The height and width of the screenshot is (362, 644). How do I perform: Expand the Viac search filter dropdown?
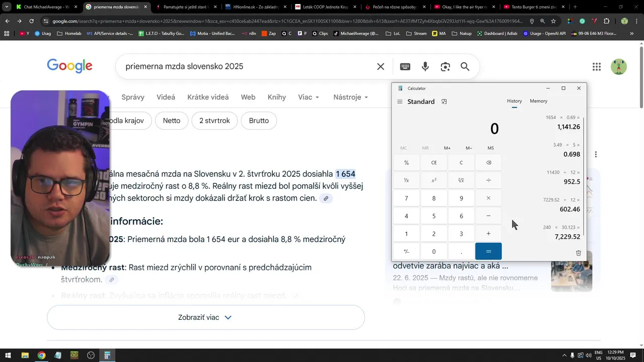308,97
